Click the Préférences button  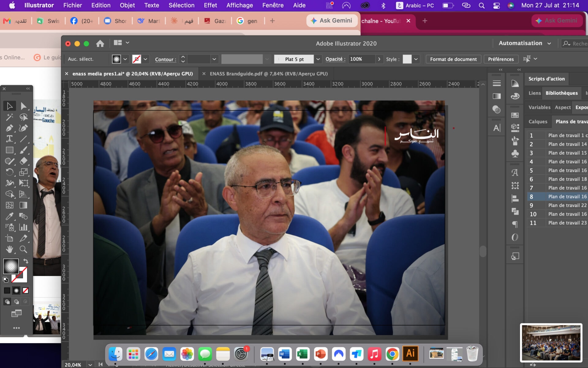[x=501, y=59]
